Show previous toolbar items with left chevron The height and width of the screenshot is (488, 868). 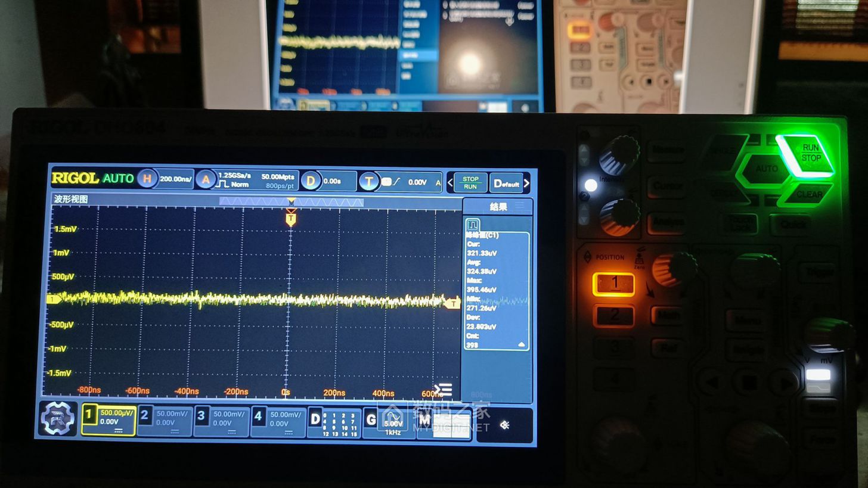[450, 183]
